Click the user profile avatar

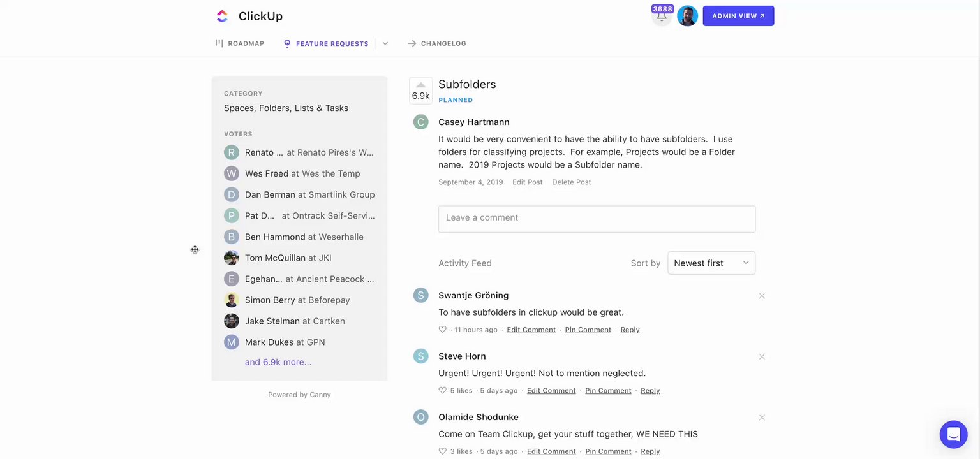(x=687, y=16)
